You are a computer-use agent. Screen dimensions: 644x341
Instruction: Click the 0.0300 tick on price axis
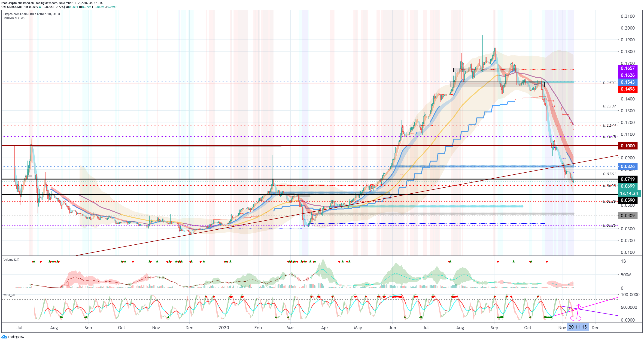pos(628,229)
